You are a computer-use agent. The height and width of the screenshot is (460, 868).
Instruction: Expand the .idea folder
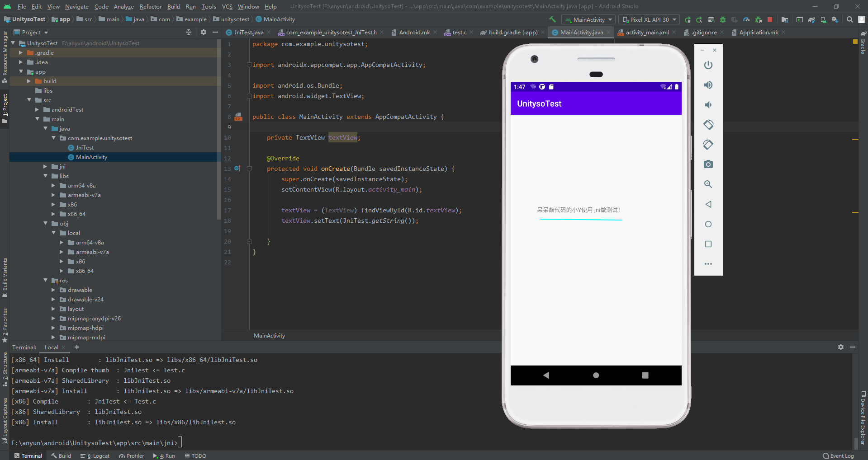(x=21, y=62)
